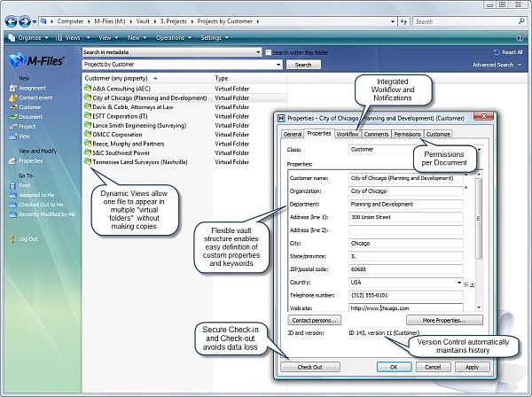Click the empty Address (line 2) field
Viewport: 532px width, 397px height.
[406, 230]
